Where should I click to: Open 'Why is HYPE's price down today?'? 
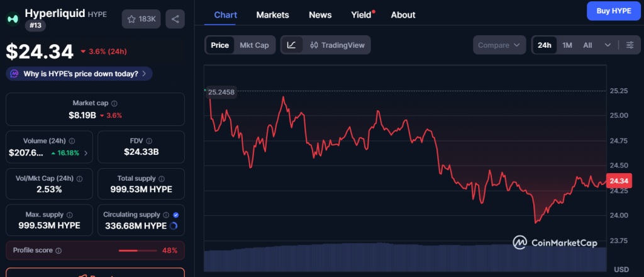click(x=79, y=74)
